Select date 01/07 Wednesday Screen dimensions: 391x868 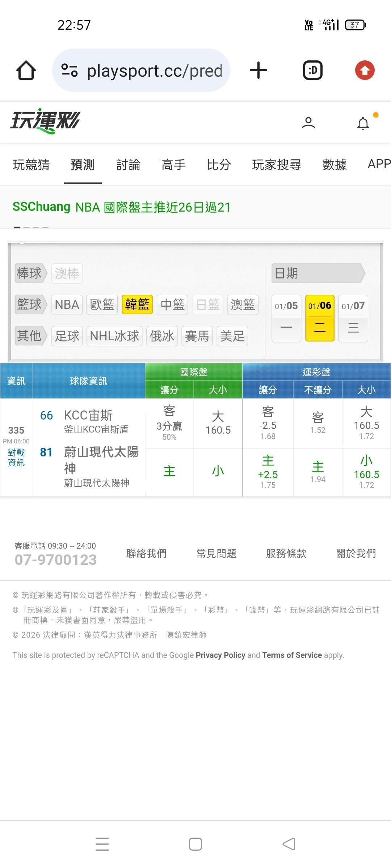point(353,318)
